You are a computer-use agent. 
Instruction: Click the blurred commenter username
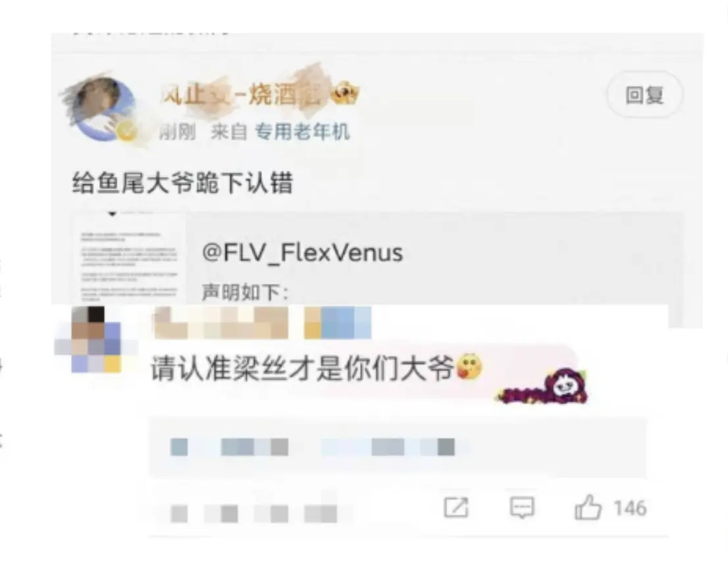pos(263,322)
